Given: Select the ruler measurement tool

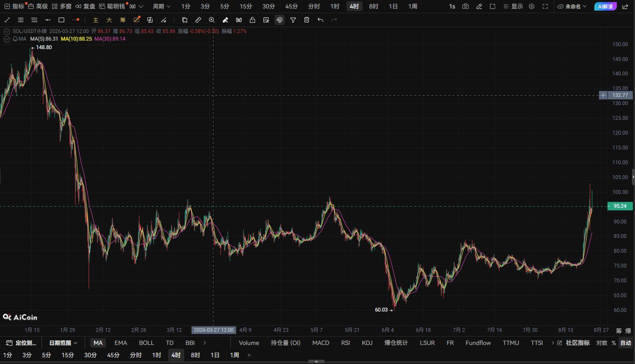Looking at the screenshot, I should [x=198, y=20].
